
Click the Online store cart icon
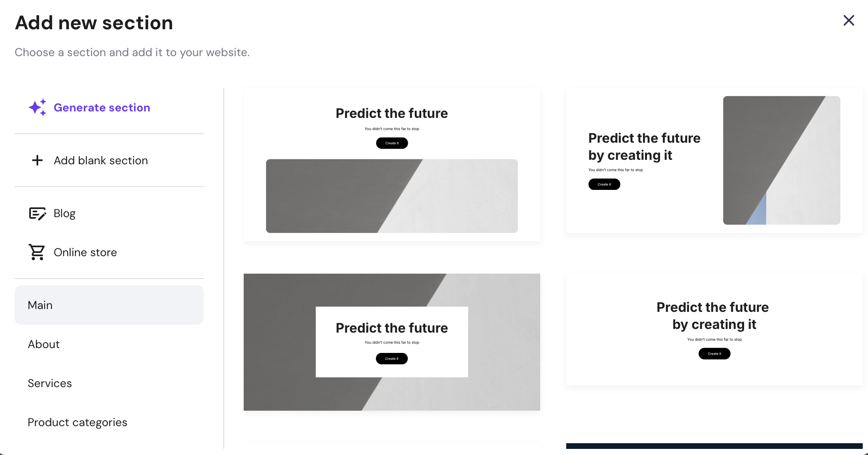tap(37, 252)
